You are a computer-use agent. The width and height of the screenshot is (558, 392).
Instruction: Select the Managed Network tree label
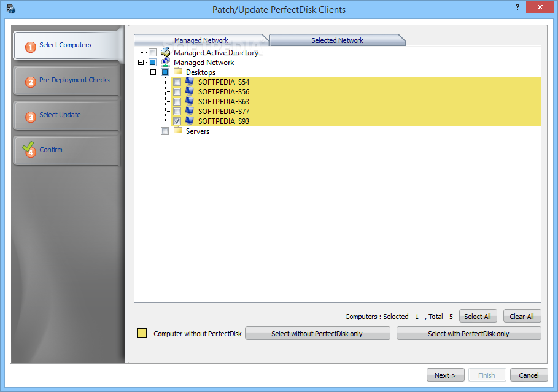tap(204, 63)
